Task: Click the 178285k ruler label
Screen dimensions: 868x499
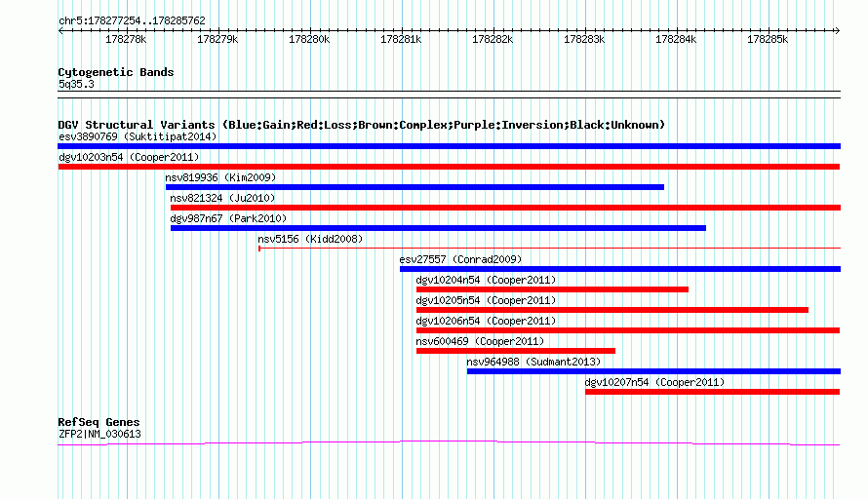Action: (x=768, y=39)
